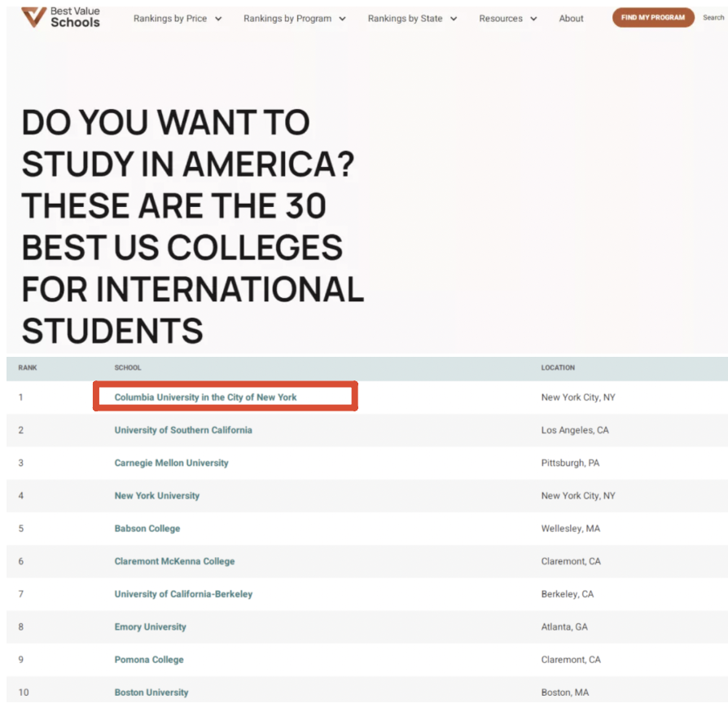728x712 pixels.
Task: Select the Babson College link
Action: [x=147, y=529]
